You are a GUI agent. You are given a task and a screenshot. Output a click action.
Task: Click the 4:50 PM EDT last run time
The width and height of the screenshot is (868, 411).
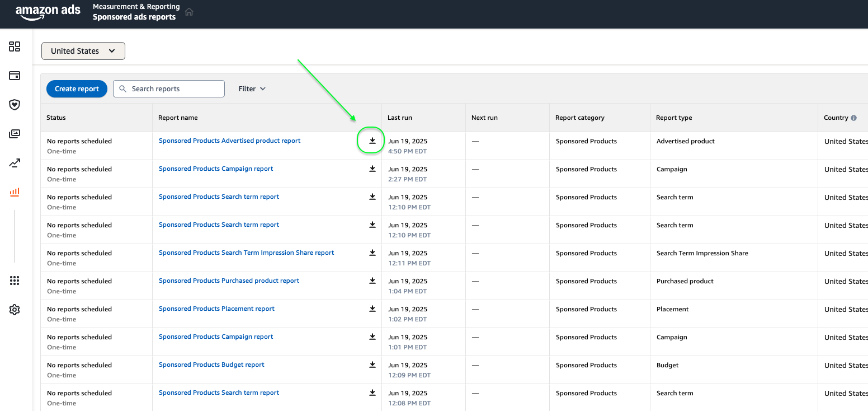[408, 151]
